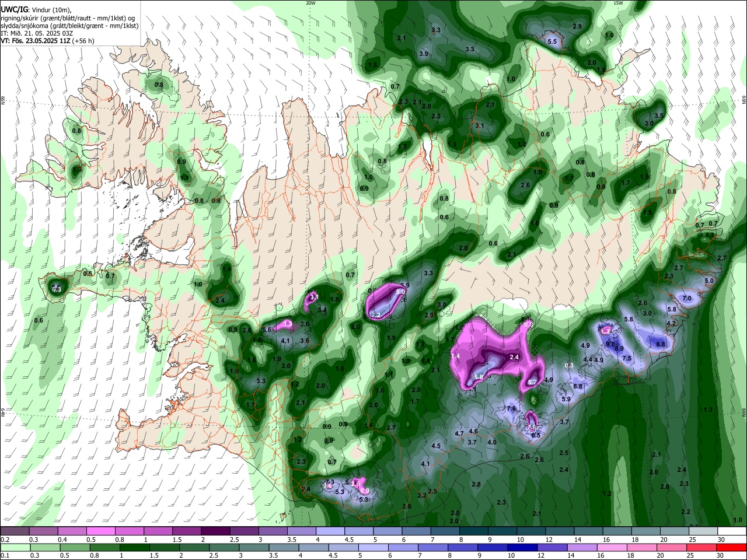Click the '20W' longitude label at top
The height and width of the screenshot is (560, 747).
[x=310, y=3]
